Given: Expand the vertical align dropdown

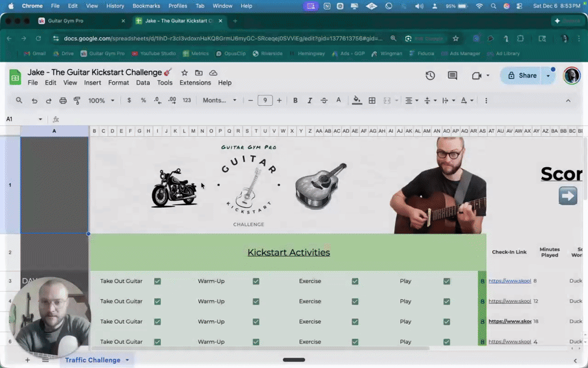Looking at the screenshot, I should (x=435, y=101).
